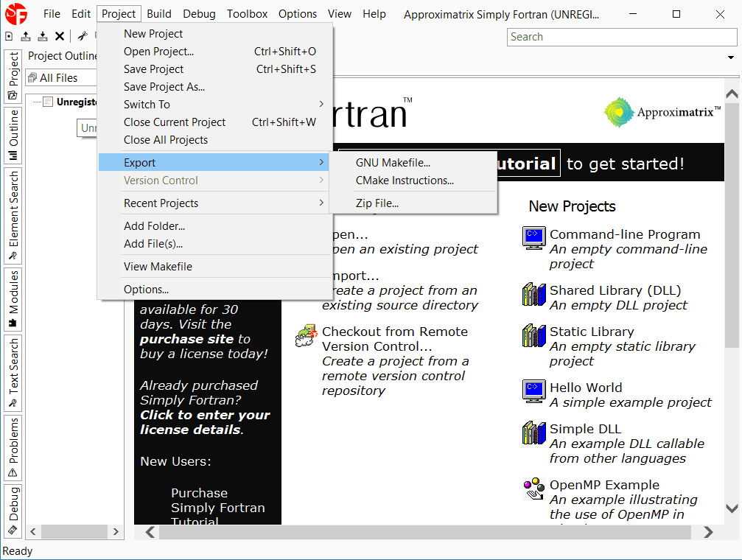Open the Problems side panel tab
742x560 pixels.
point(13,447)
